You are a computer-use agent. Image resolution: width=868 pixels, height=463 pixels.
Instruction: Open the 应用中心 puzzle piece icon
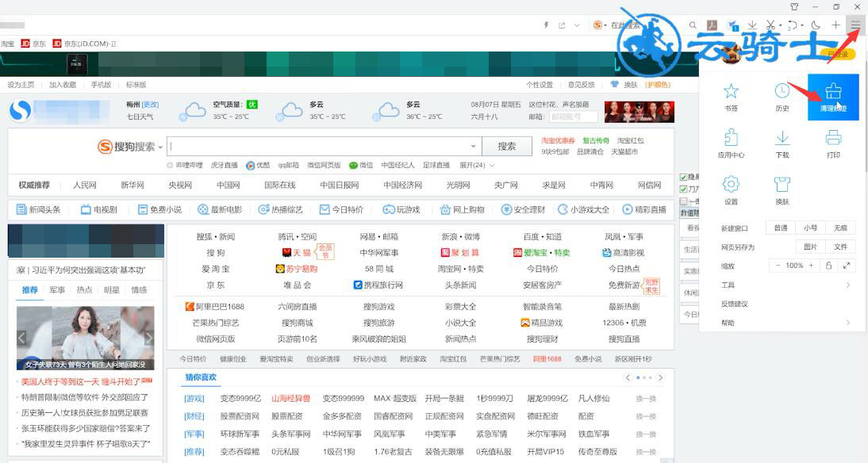tap(731, 137)
